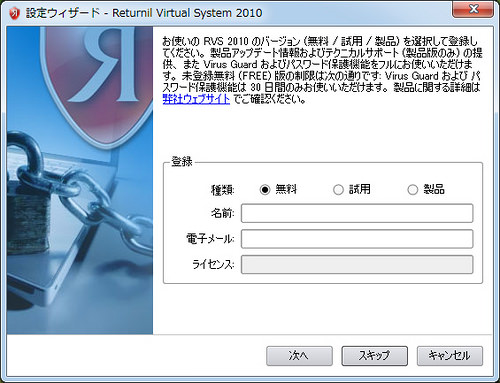Image resolution: width=500 pixels, height=383 pixels.
Task: Click the キャンセル (Cancel) button
Action: [x=450, y=356]
